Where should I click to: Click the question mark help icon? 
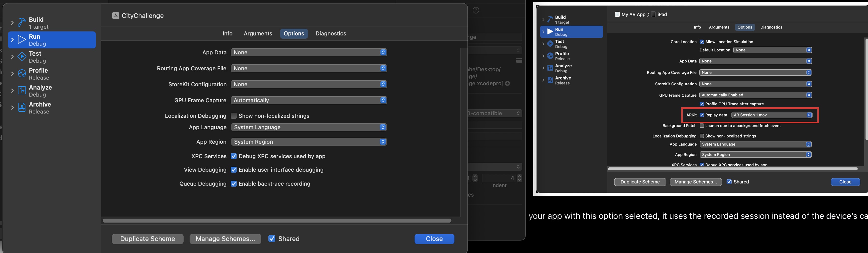[476, 10]
